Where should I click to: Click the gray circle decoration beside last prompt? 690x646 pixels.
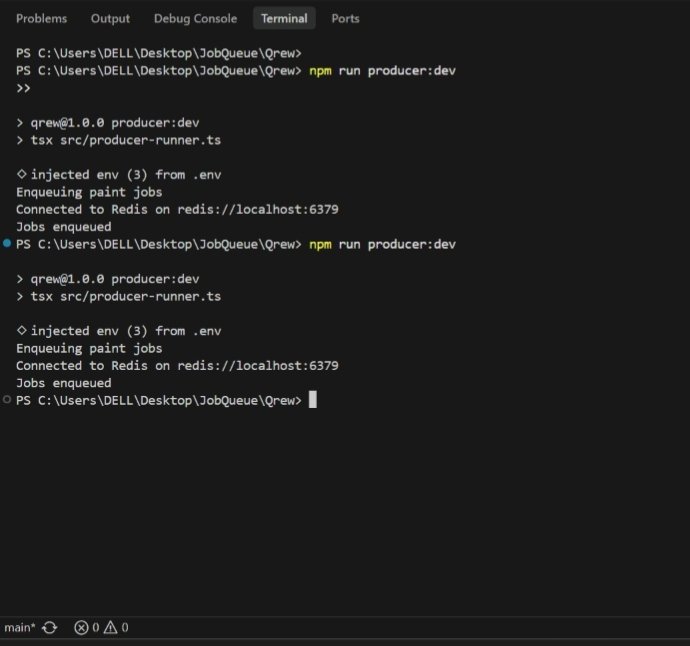tap(7, 400)
